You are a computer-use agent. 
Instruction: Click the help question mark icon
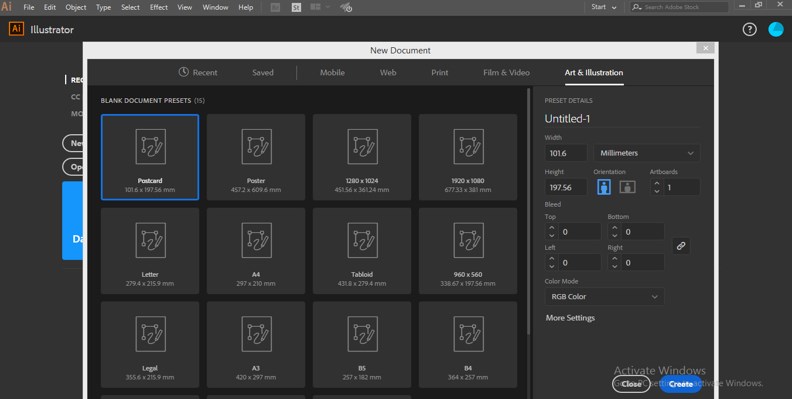(x=750, y=29)
